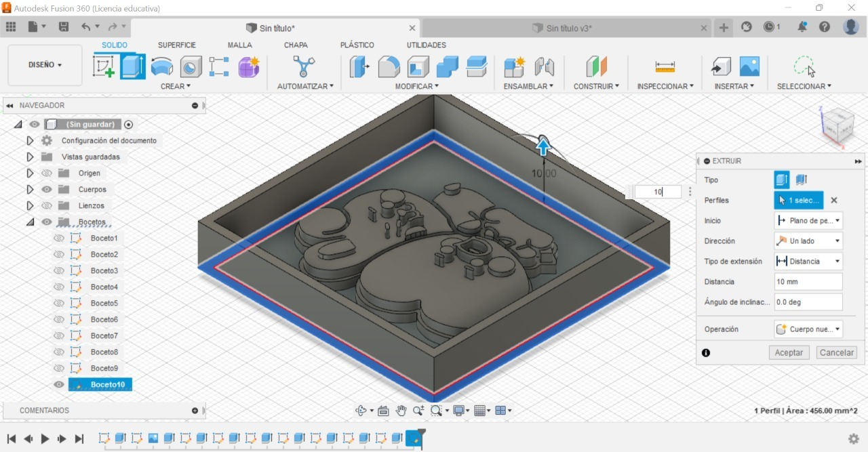Switch to Sin título v3 document tab
Screen dimensions: 868x452
tap(568, 28)
